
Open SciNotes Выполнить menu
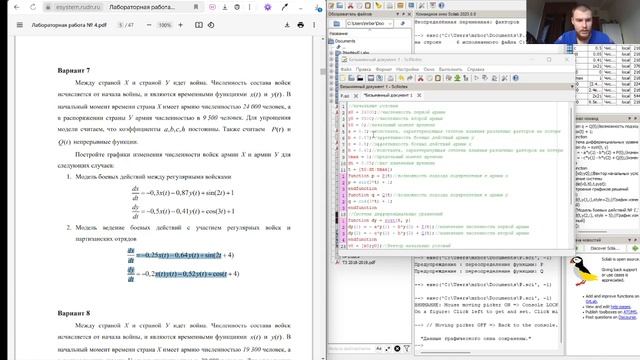451,69
